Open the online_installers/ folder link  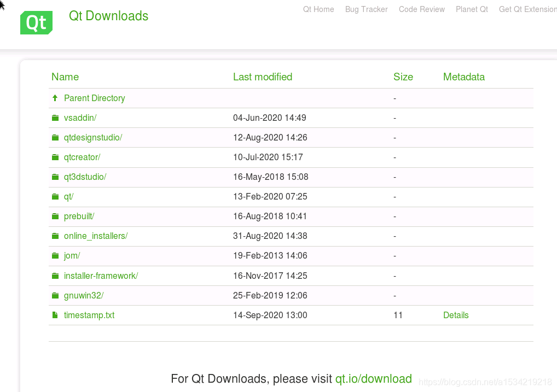(x=96, y=236)
